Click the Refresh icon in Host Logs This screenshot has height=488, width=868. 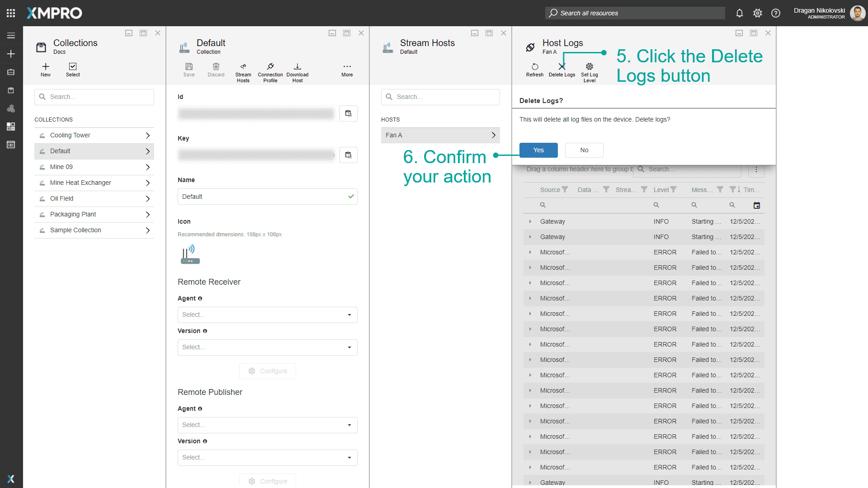(x=535, y=67)
